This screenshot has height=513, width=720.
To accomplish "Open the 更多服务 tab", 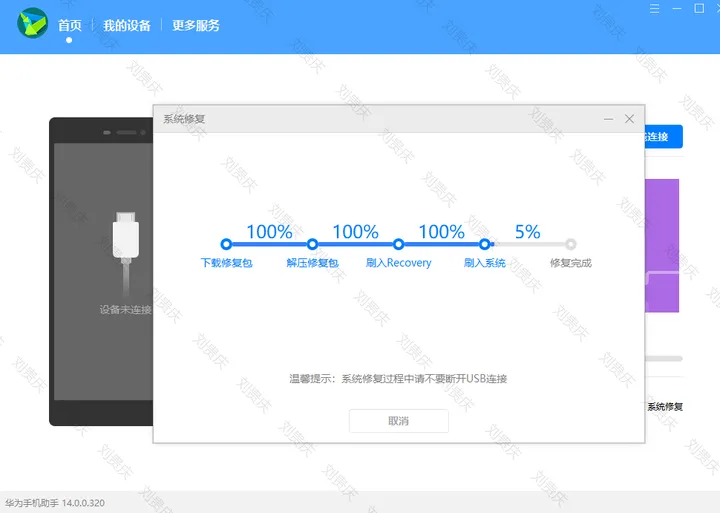I will tap(196, 25).
